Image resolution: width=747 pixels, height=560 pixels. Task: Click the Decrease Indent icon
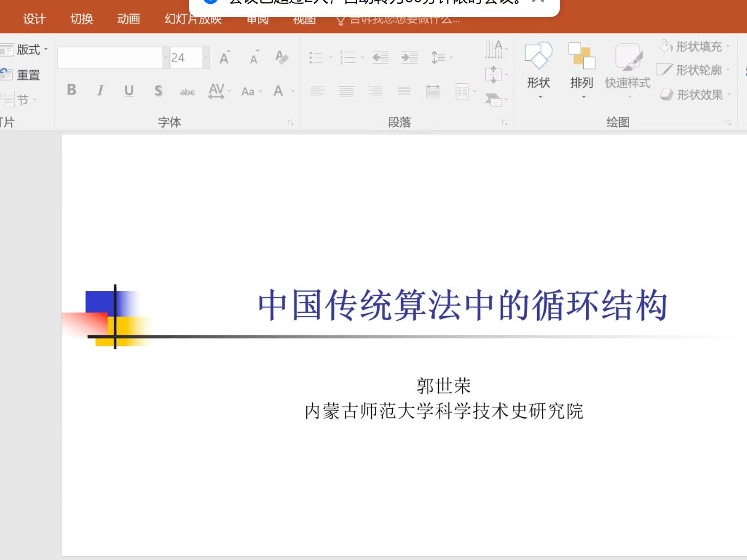pyautogui.click(x=380, y=57)
